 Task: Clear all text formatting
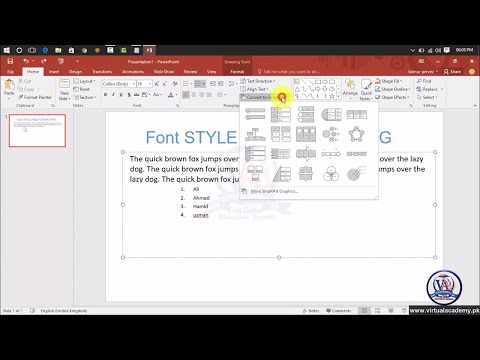tap(175, 84)
